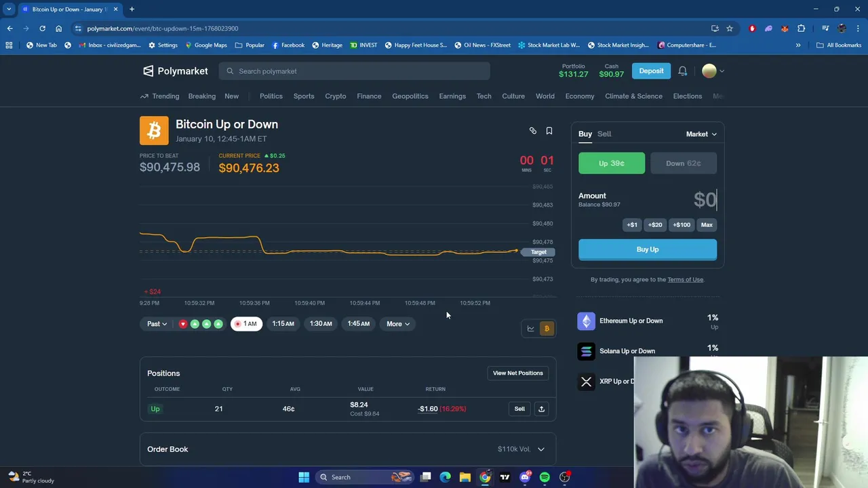Image resolution: width=868 pixels, height=488 pixels.
Task: Star this page in the address bar
Action: pyautogui.click(x=730, y=28)
